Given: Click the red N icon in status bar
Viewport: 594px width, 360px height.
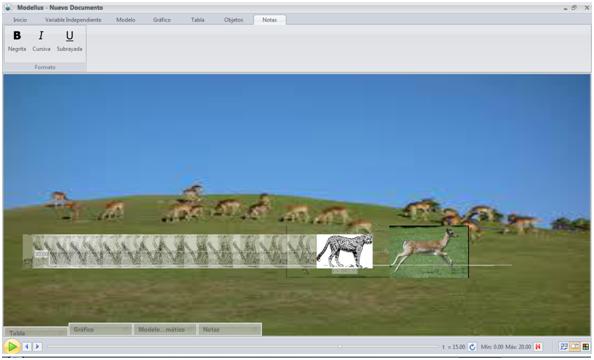Looking at the screenshot, I should 538,347.
